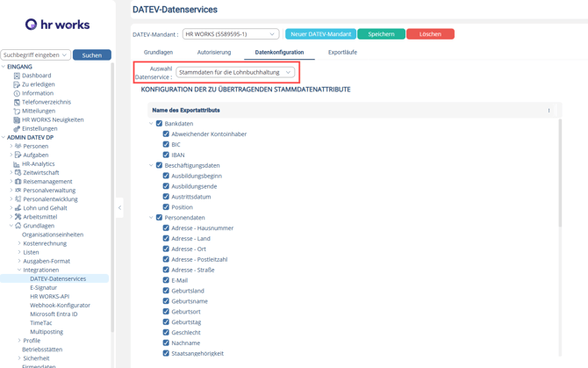Click the sidebar vertical scrollbar
The width and height of the screenshot is (588, 368).
point(112,197)
